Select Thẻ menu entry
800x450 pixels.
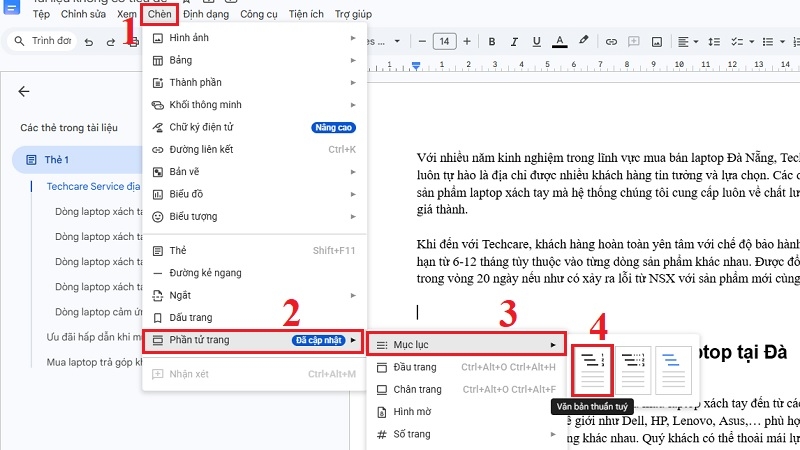254,251
